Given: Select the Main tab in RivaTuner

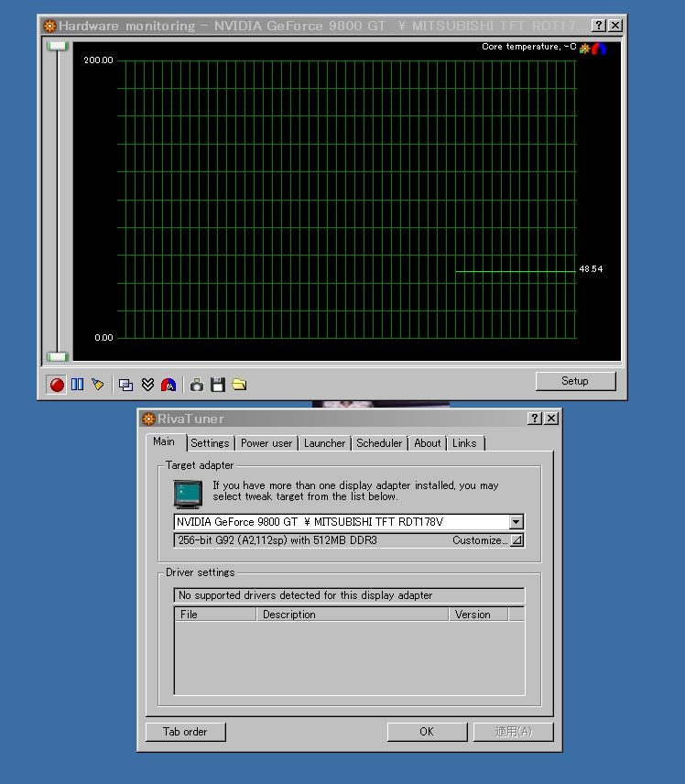Looking at the screenshot, I should pyautogui.click(x=164, y=441).
